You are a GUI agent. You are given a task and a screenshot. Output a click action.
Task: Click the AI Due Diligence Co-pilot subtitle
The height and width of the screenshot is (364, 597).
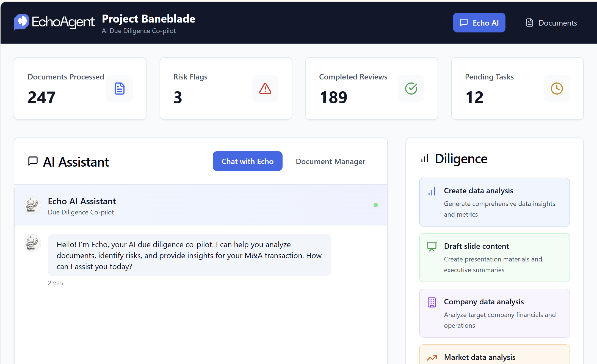[139, 31]
